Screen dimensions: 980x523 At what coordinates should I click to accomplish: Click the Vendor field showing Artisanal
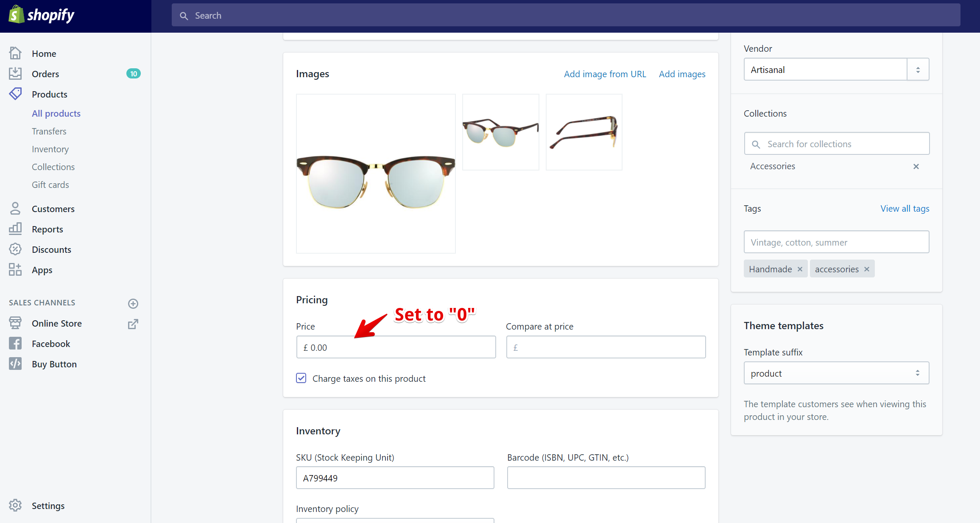(x=825, y=70)
